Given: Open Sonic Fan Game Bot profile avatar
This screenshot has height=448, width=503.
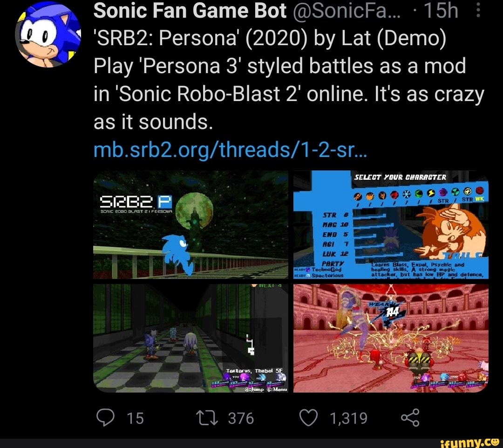Looking at the screenshot, I should (48, 34).
